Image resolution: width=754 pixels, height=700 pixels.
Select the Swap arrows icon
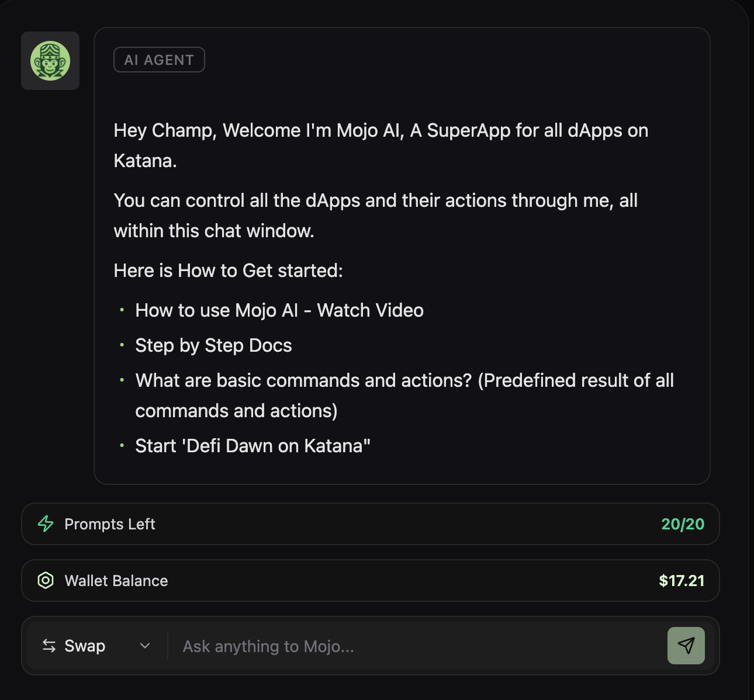(x=49, y=646)
